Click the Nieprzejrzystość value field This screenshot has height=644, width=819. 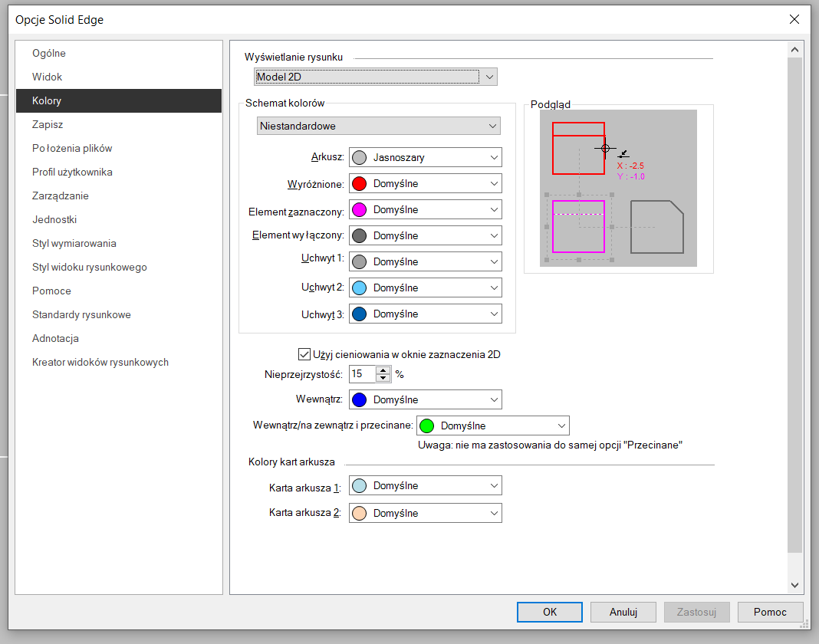362,374
